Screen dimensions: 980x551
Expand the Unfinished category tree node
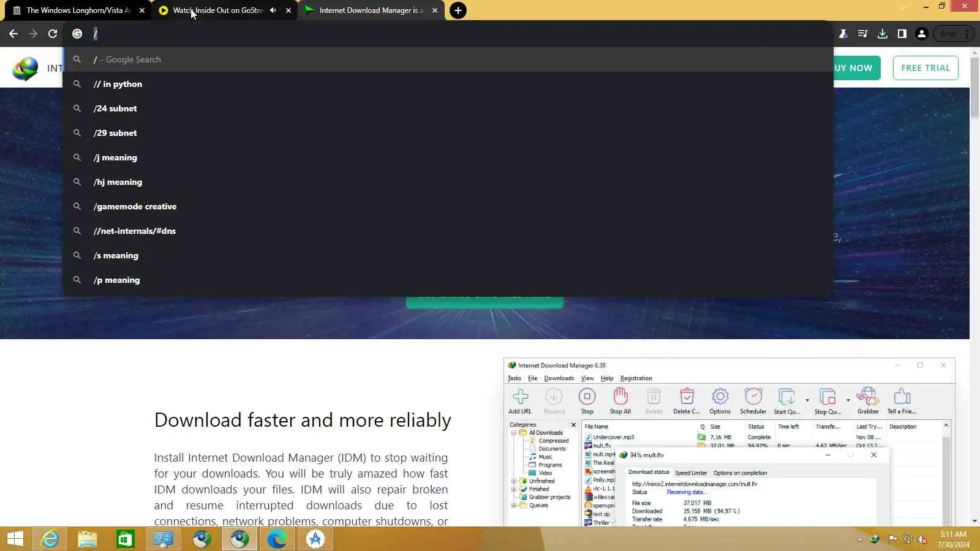[x=514, y=481]
